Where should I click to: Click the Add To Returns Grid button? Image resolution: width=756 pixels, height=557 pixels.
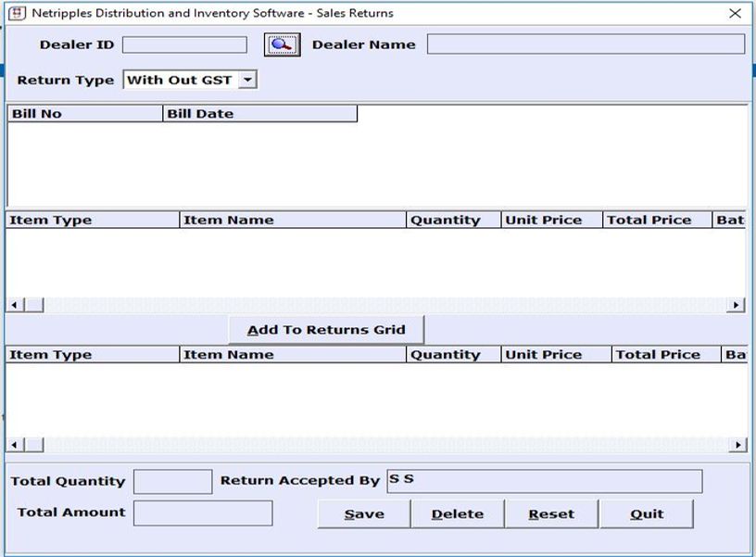point(326,330)
